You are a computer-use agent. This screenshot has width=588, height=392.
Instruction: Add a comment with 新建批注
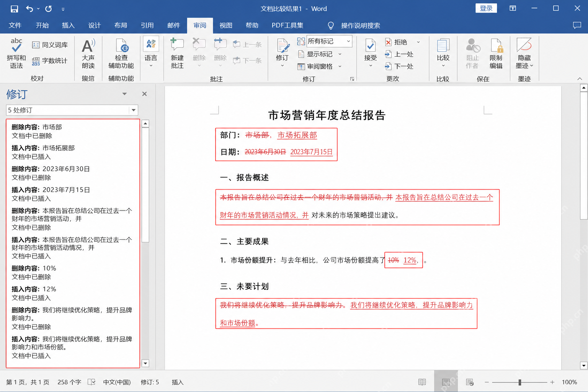coord(177,54)
